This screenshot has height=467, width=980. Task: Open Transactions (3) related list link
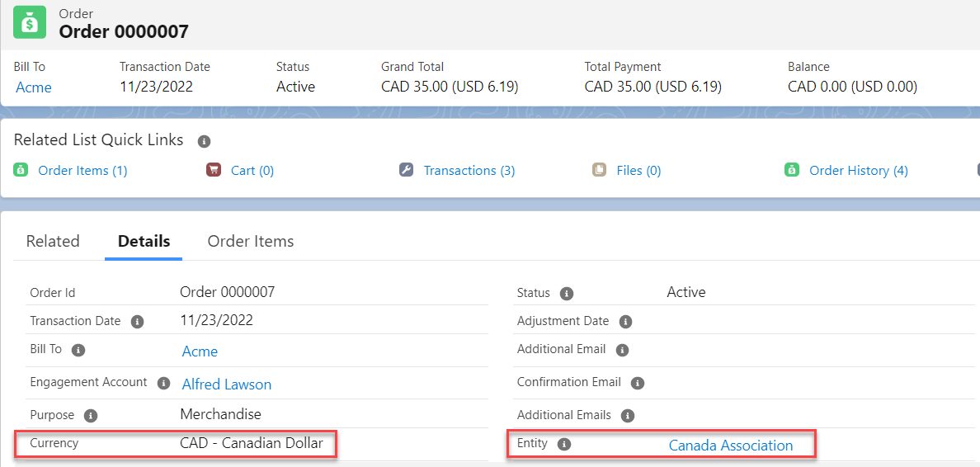pos(469,170)
